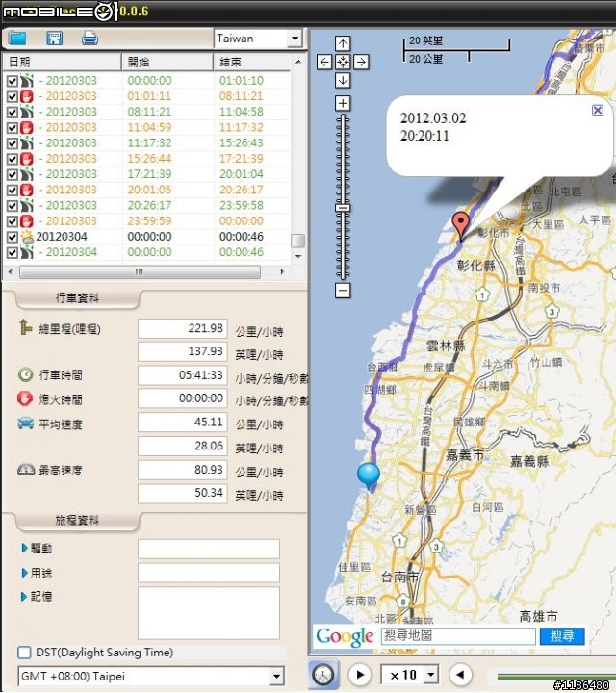The image size is (616, 693).
Task: Open folder icon in top toolbar
Action: [17, 38]
